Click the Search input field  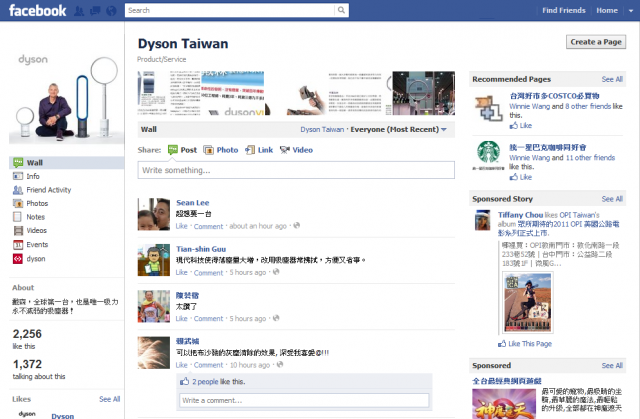(229, 10)
